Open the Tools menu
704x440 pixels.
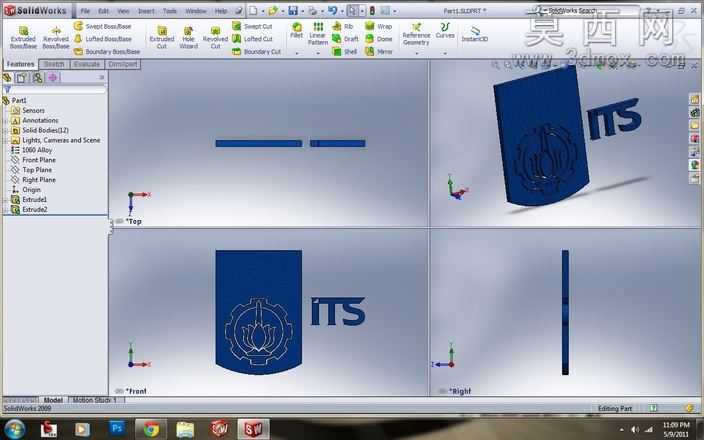point(170,11)
